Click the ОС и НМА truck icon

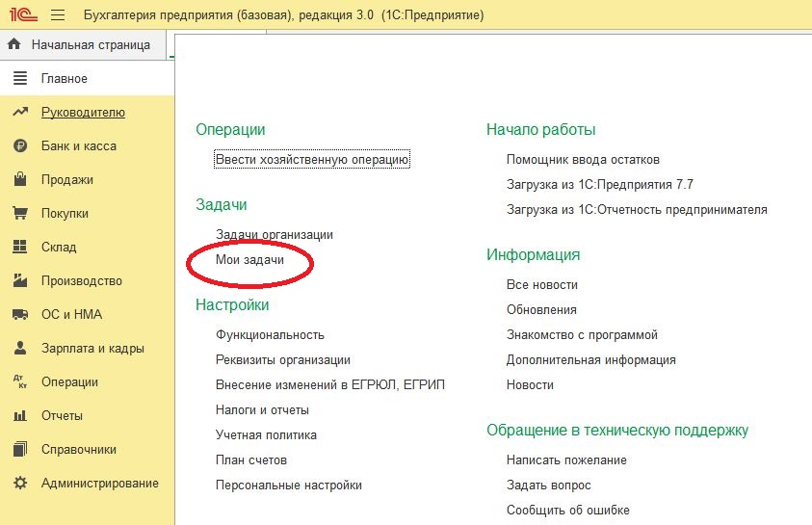point(20,314)
